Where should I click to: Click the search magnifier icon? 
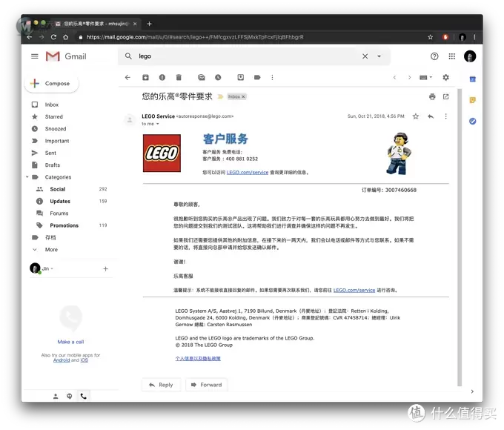(128, 56)
